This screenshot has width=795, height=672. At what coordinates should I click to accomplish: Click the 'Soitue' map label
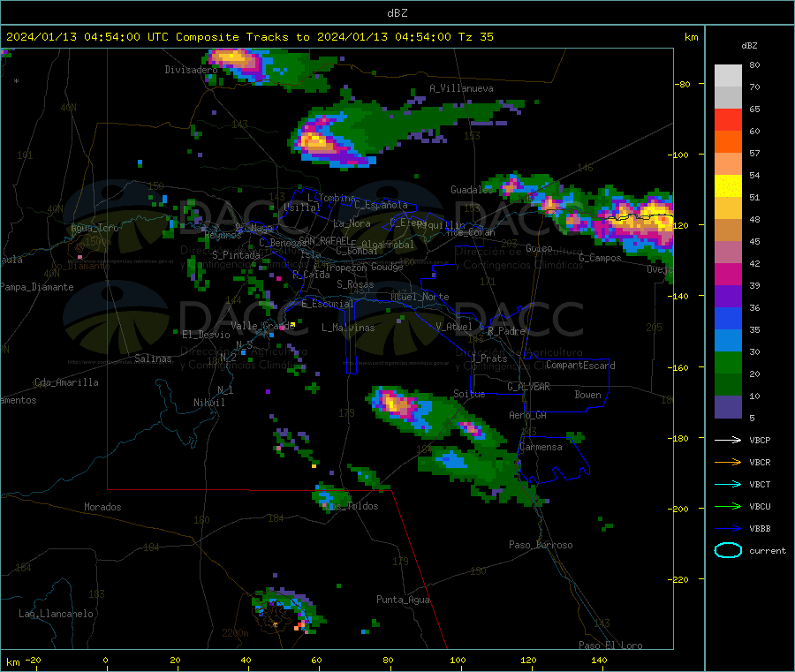[x=469, y=394]
